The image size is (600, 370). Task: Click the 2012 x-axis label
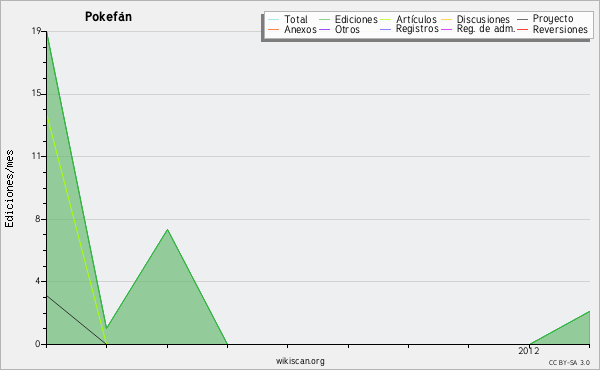pyautogui.click(x=529, y=350)
